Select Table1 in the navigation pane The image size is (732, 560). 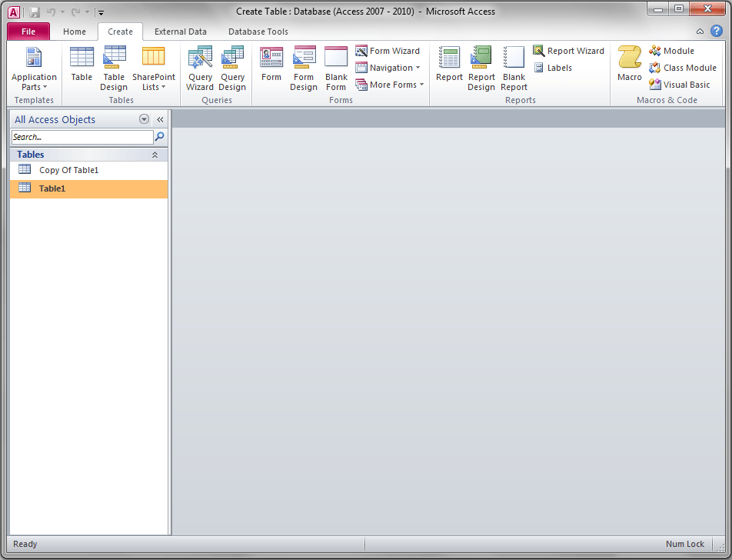[x=88, y=188]
